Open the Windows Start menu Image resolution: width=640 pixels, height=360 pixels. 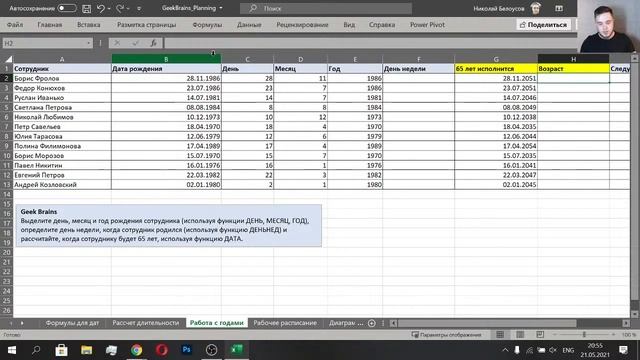click(x=11, y=350)
